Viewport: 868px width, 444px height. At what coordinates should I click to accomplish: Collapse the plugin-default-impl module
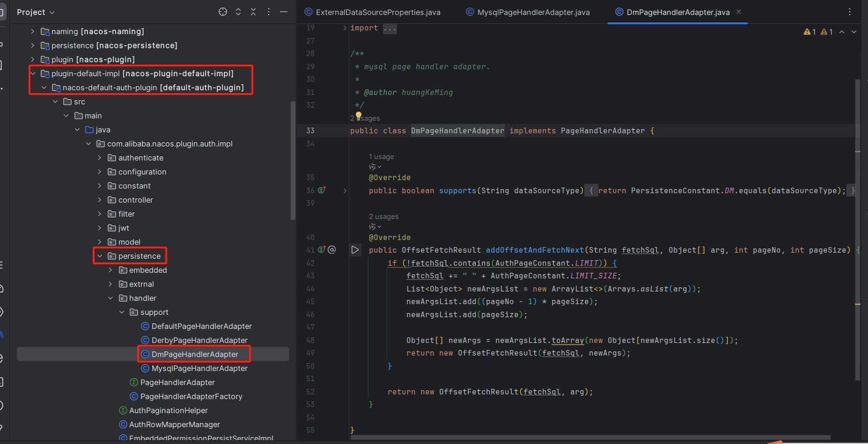(33, 73)
